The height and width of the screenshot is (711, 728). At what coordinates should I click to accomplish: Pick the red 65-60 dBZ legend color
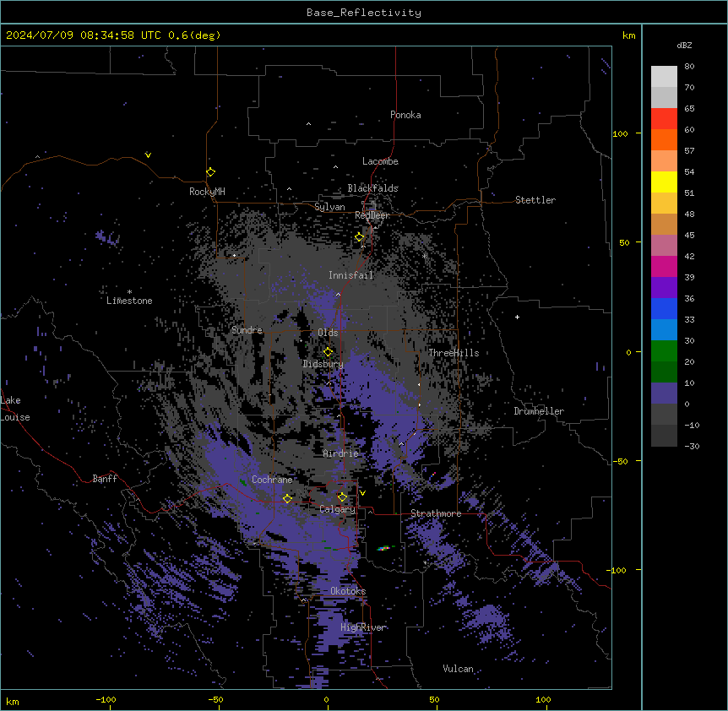click(x=664, y=119)
